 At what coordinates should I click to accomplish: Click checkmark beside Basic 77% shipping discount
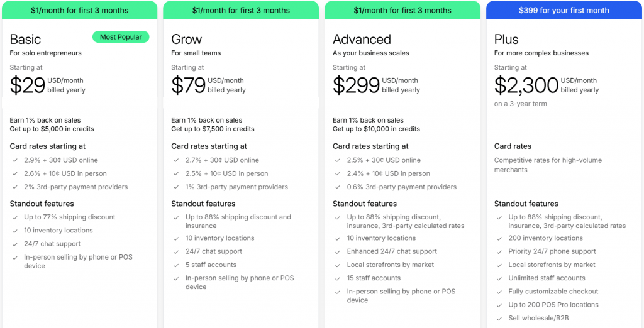(x=14, y=217)
